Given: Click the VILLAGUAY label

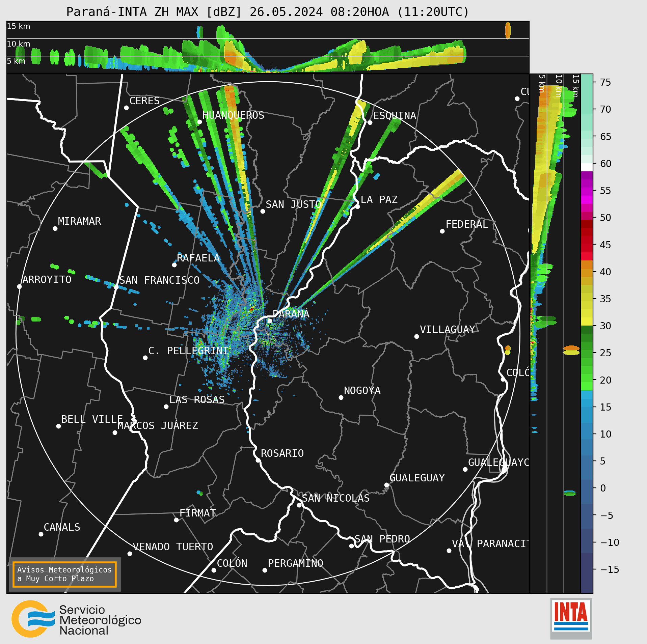Looking at the screenshot, I should 448,330.
